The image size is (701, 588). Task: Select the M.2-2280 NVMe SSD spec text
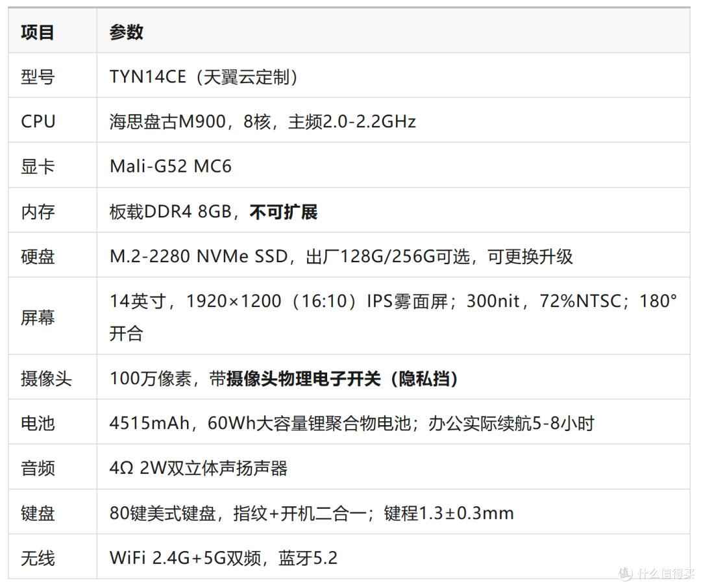click(x=341, y=256)
